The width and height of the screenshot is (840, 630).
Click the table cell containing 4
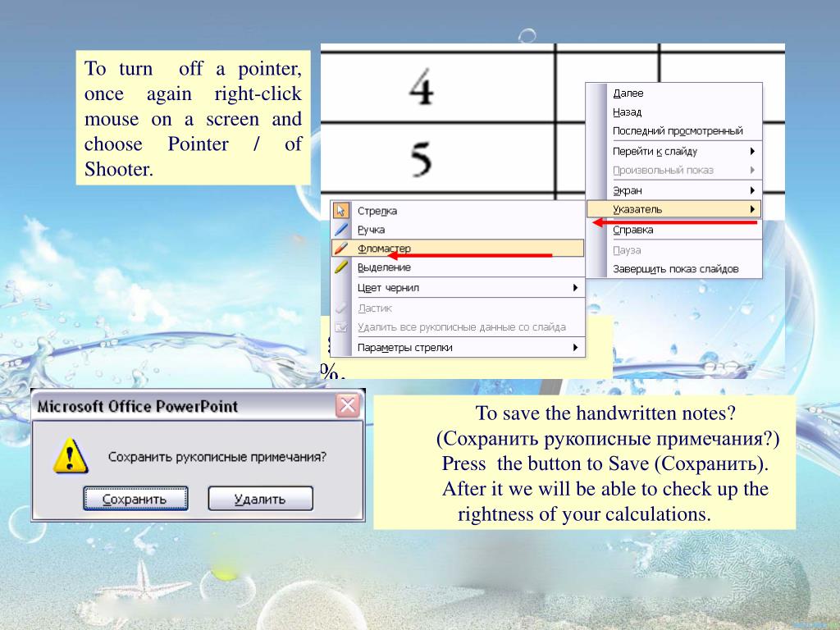437,87
